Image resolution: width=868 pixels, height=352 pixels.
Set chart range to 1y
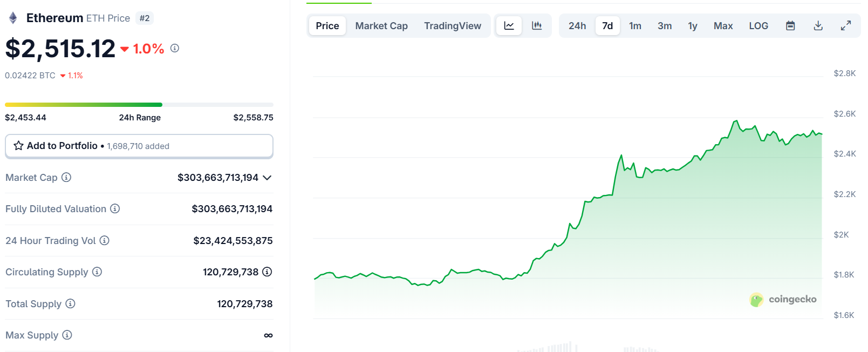(693, 25)
